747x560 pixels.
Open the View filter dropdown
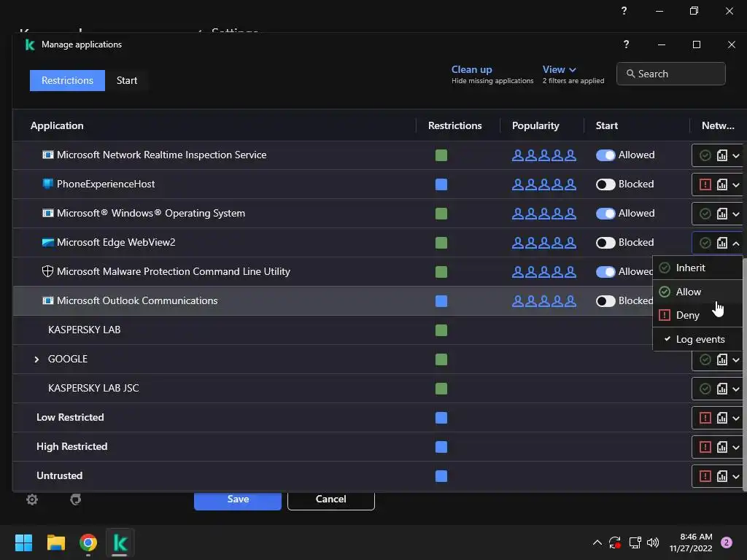coord(560,69)
